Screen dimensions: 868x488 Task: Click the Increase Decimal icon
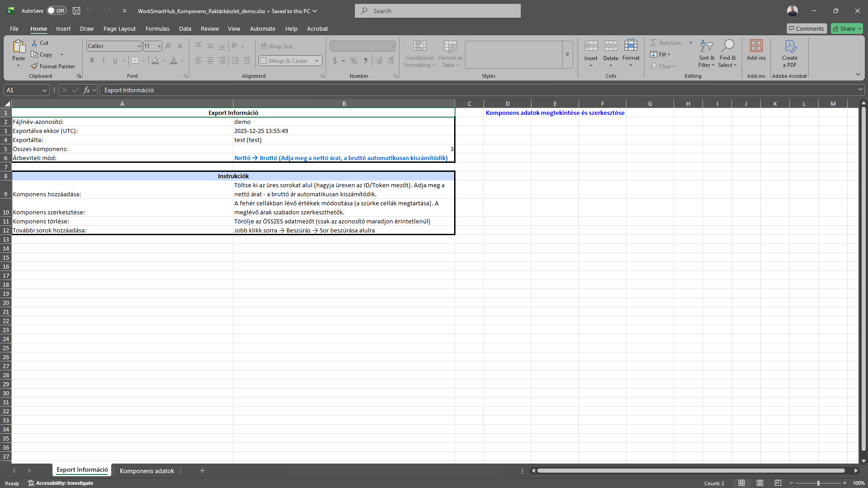point(379,61)
